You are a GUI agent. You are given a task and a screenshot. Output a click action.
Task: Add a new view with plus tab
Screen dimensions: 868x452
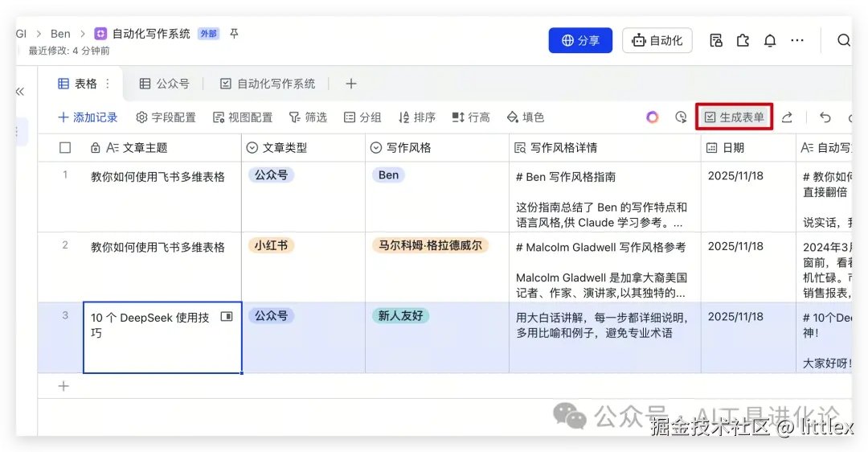point(351,84)
